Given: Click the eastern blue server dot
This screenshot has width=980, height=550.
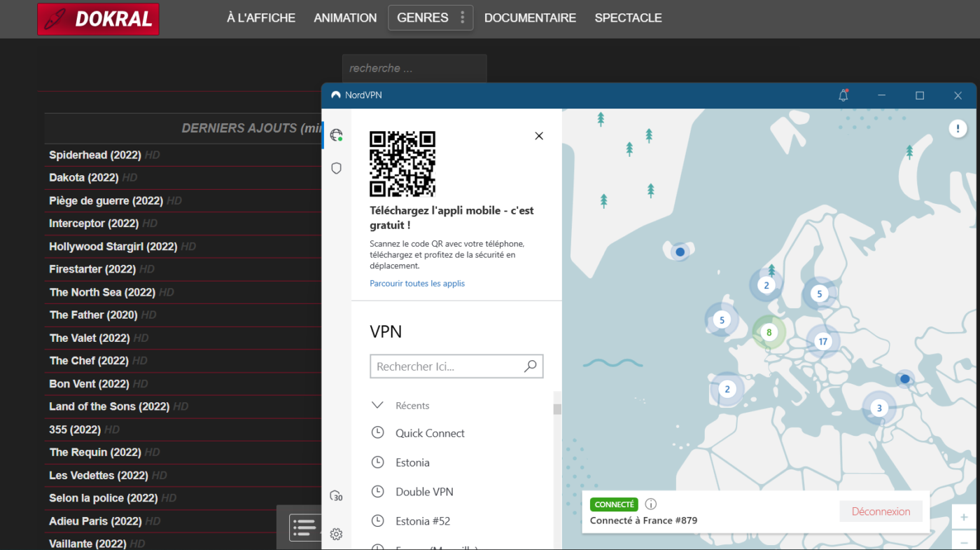Looking at the screenshot, I should click(904, 379).
